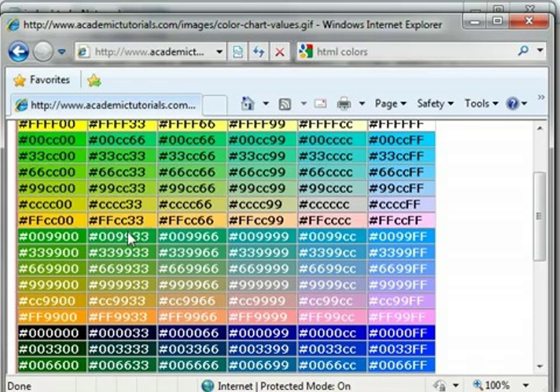Image resolution: width=560 pixels, height=392 pixels.
Task: Click the status bar privacy icon
Action: [x=439, y=385]
